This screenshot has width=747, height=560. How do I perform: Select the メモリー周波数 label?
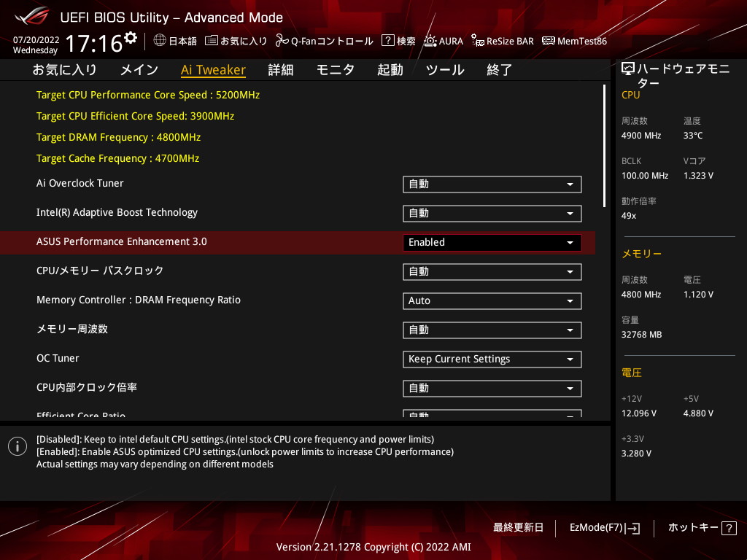[72, 329]
